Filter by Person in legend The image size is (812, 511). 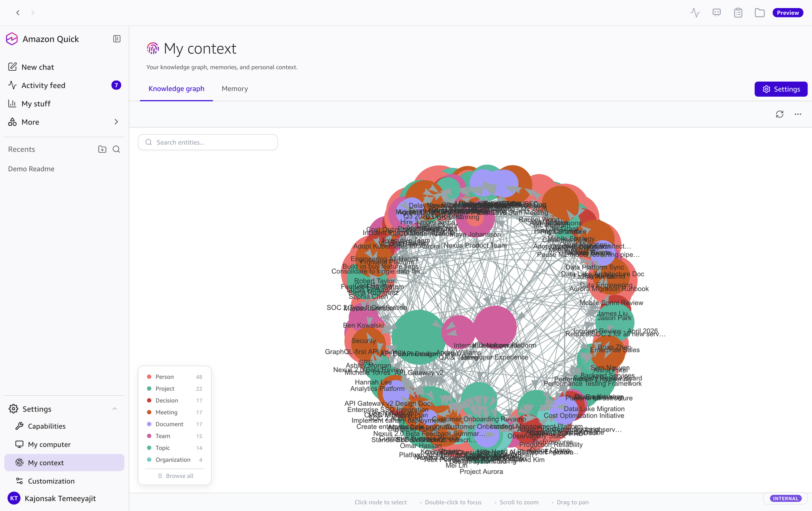pyautogui.click(x=175, y=377)
